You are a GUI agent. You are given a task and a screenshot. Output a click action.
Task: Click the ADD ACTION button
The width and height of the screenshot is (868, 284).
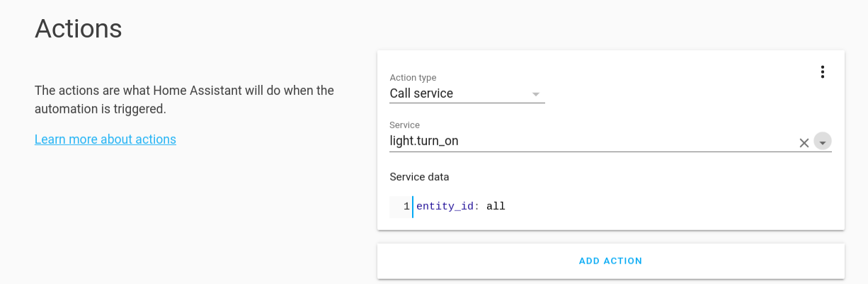click(x=611, y=261)
